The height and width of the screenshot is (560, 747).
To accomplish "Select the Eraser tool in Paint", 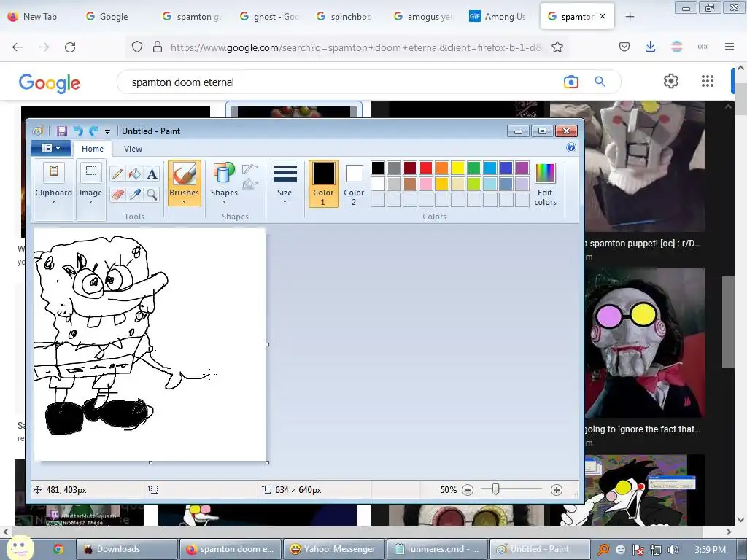I will pyautogui.click(x=117, y=194).
